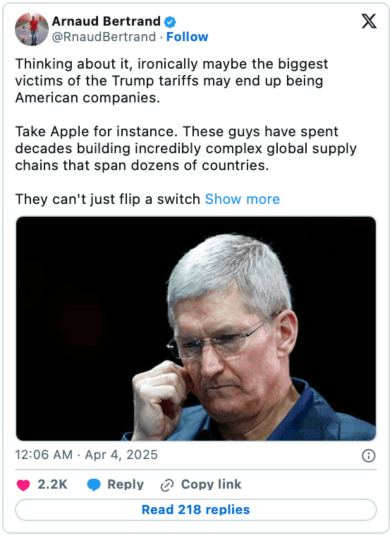The width and height of the screenshot is (390, 536).
Task: Open the Arnaud Bertrand display name
Action: (106, 21)
